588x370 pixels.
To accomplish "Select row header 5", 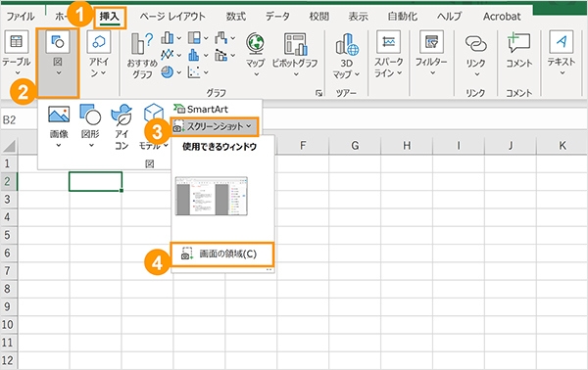I will 8,235.
